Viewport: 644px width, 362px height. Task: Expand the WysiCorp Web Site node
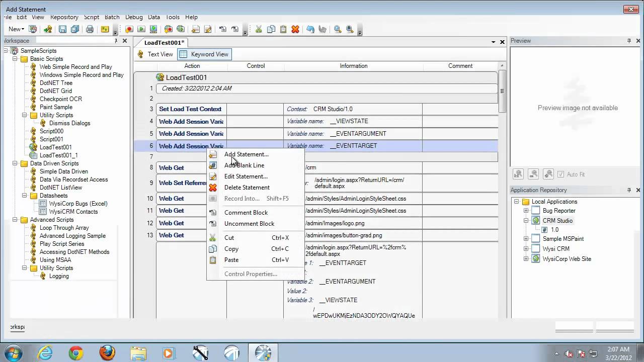[x=526, y=259]
